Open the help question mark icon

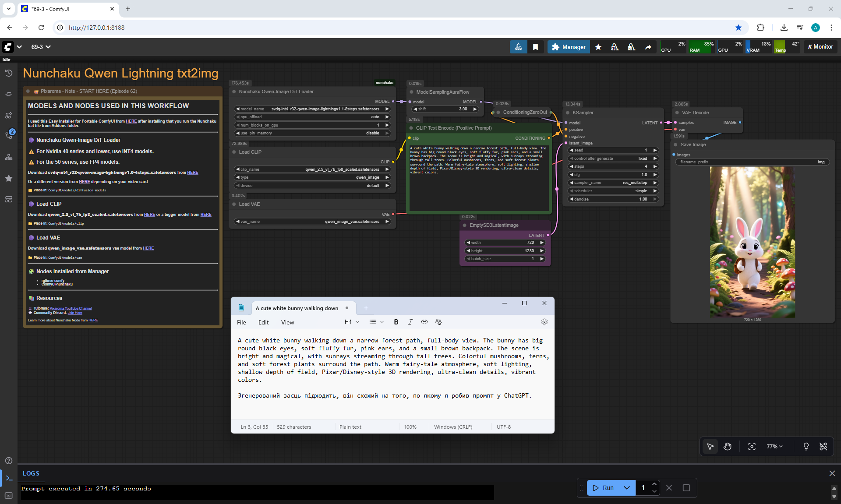tap(8, 461)
